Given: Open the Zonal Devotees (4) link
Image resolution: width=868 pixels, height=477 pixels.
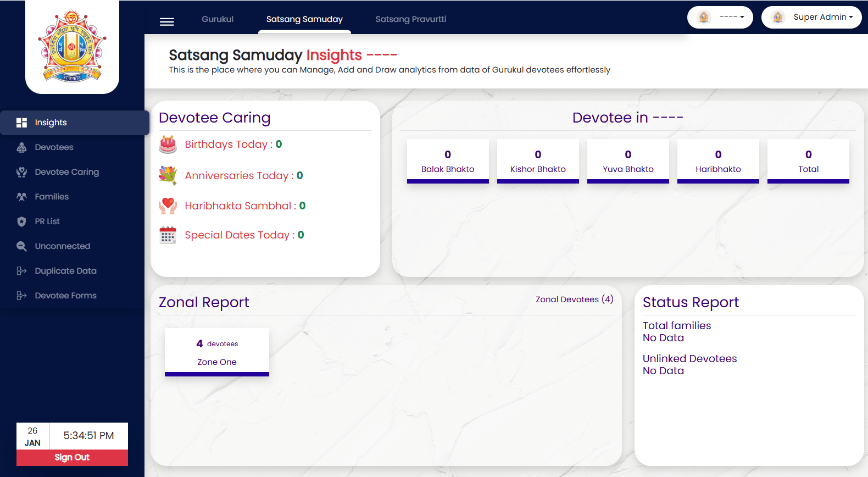Looking at the screenshot, I should pos(574,299).
